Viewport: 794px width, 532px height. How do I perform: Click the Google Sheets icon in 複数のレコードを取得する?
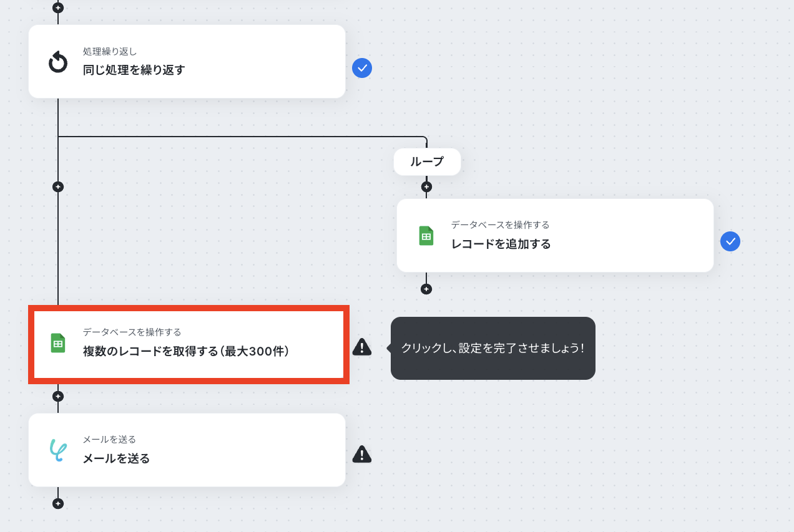click(58, 343)
